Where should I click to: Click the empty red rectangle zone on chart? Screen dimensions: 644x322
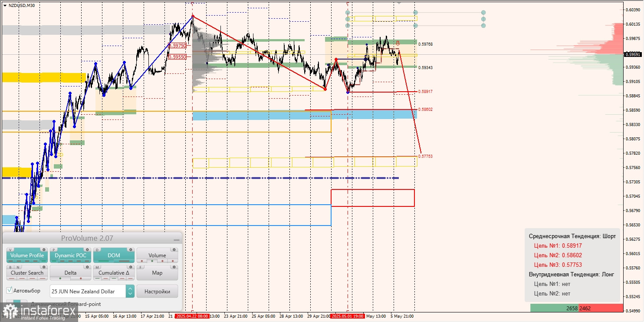point(373,198)
